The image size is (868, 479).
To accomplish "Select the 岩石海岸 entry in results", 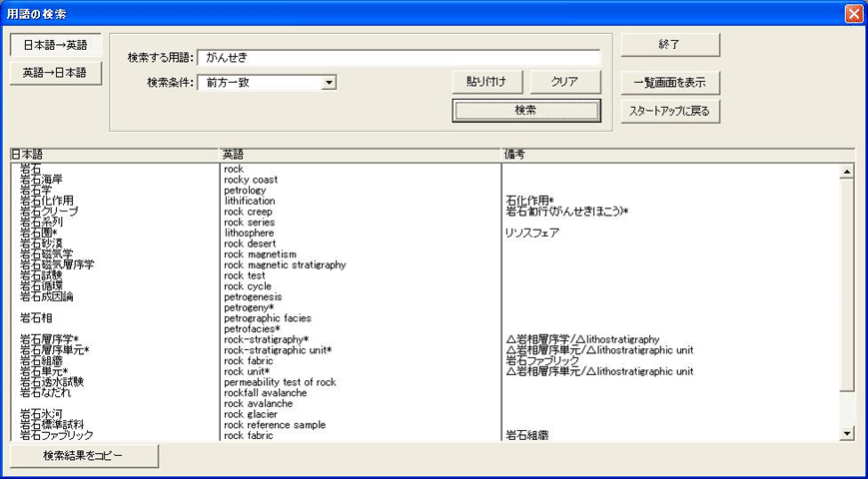I will click(x=42, y=180).
